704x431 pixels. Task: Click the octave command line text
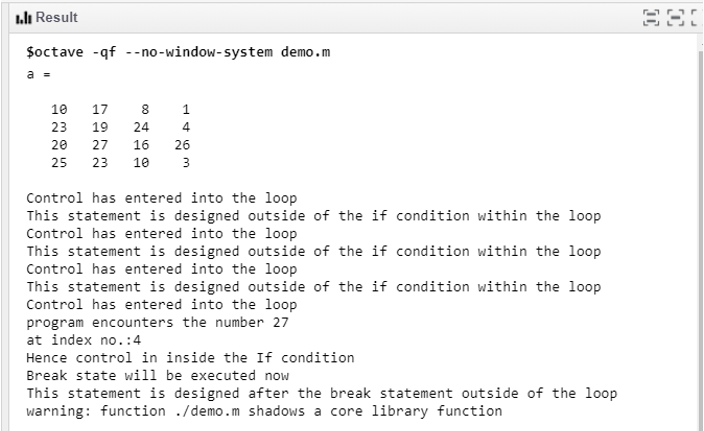176,52
